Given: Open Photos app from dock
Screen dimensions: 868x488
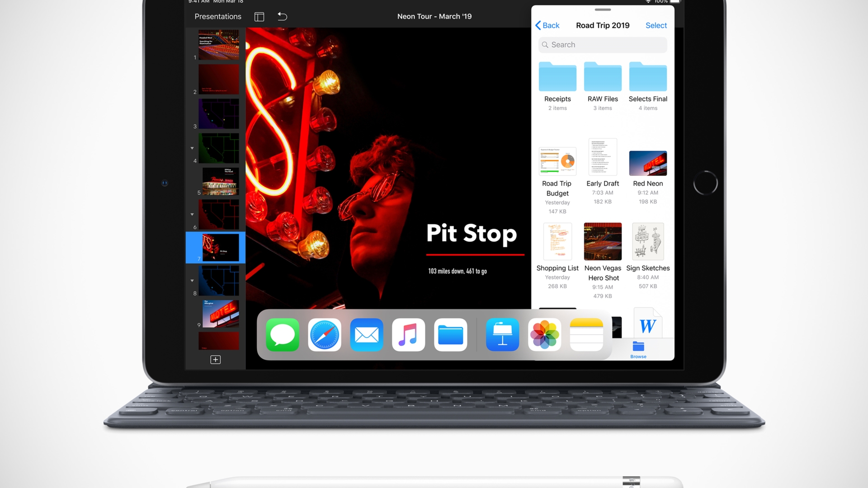Looking at the screenshot, I should point(544,335).
